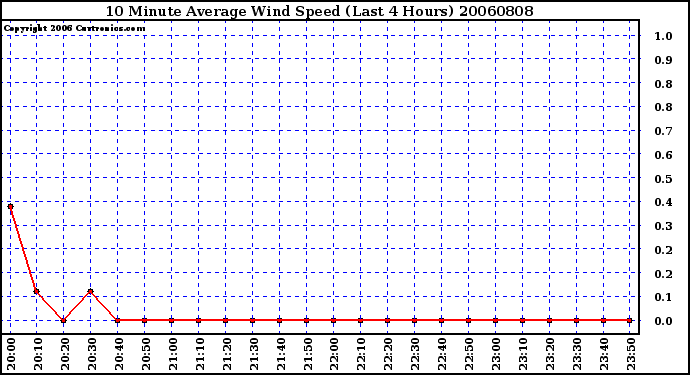Select the 0.9 y-axis label
Image resolution: width=690 pixels, height=375 pixels.
[664, 60]
